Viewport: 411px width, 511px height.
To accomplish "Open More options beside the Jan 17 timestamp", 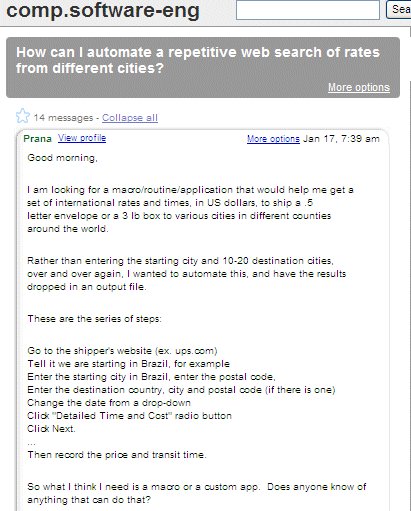I will (x=273, y=139).
